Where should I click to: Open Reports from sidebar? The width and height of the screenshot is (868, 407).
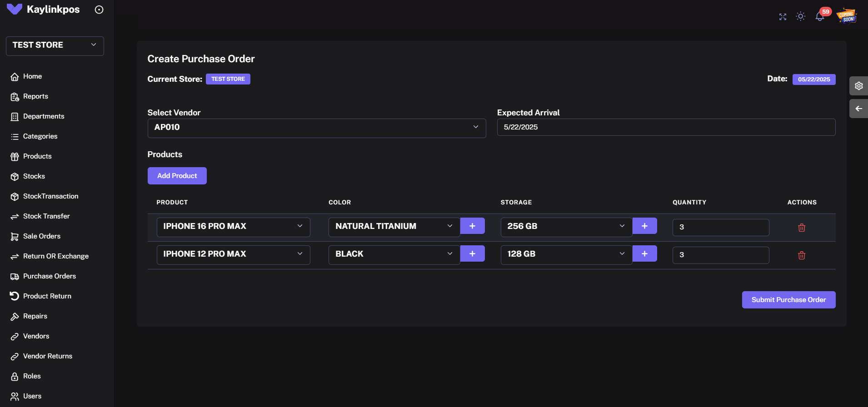[35, 96]
